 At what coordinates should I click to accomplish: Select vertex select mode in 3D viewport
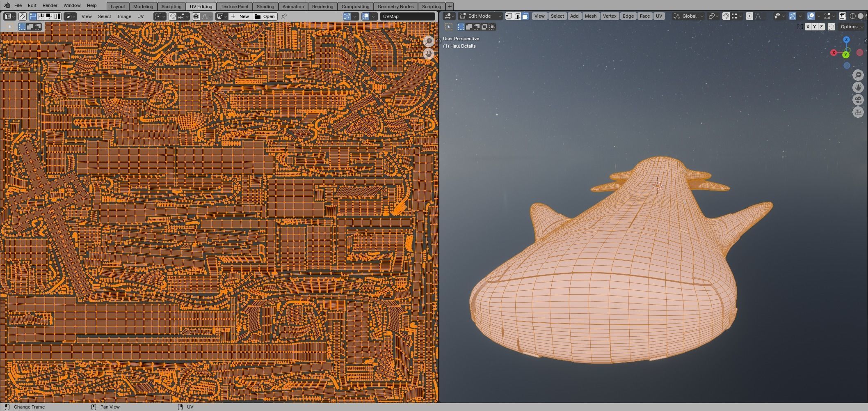tap(509, 16)
